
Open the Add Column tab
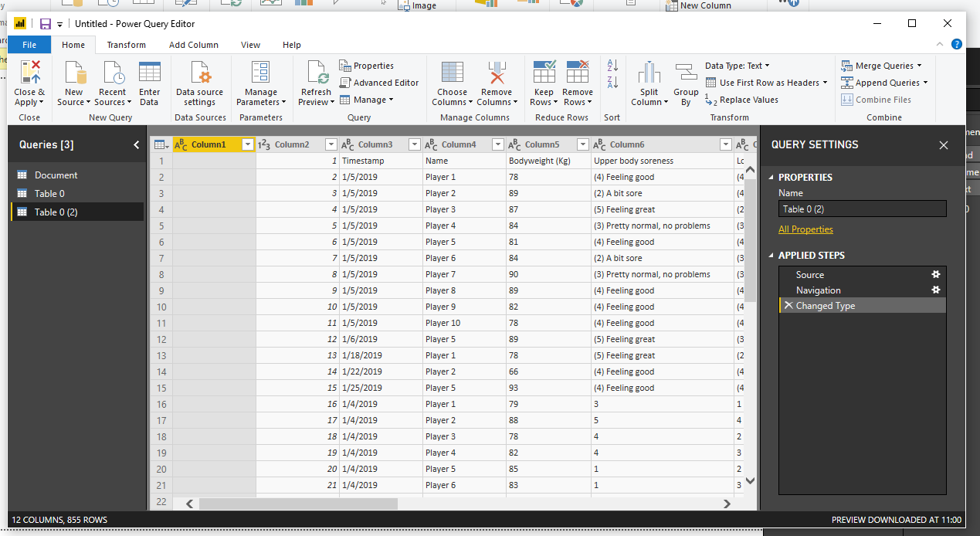click(193, 45)
